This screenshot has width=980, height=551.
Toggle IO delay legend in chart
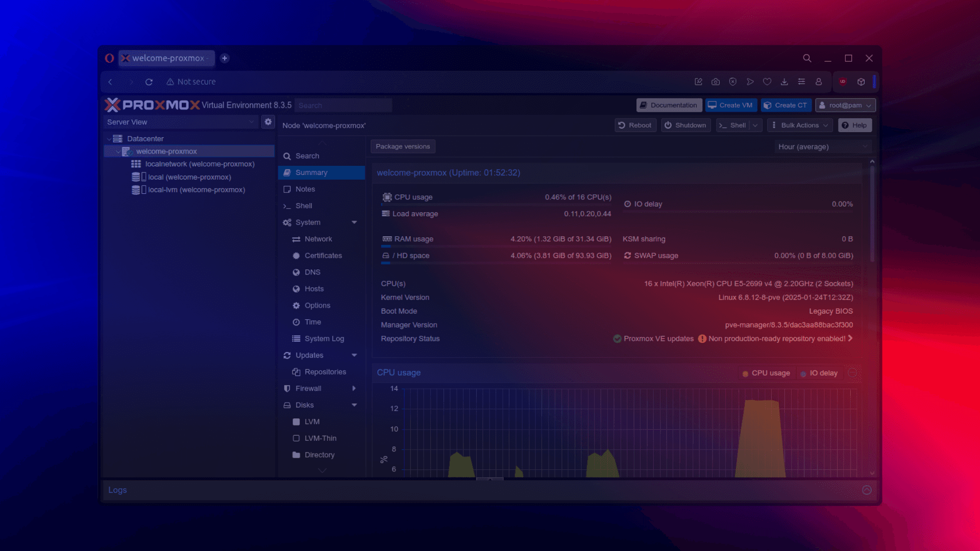point(819,373)
